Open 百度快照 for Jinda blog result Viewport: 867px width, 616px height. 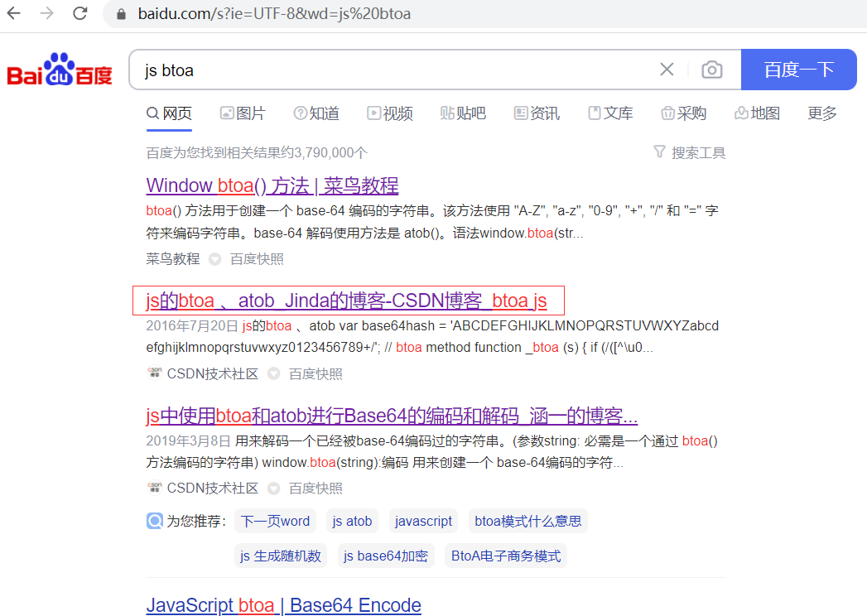point(315,373)
